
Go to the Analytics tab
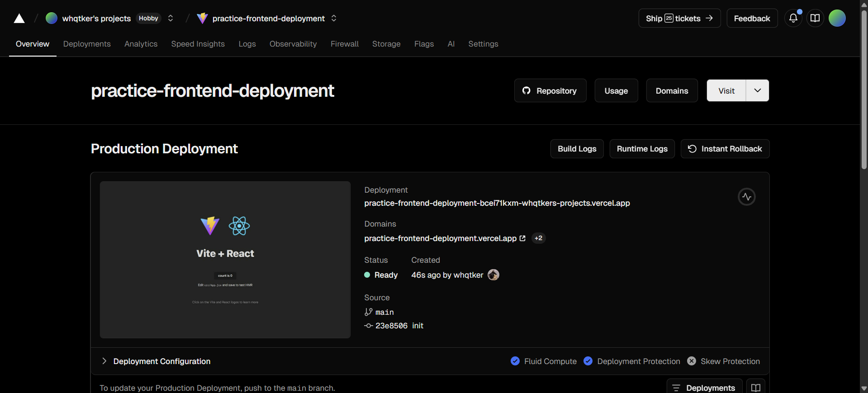coord(141,44)
